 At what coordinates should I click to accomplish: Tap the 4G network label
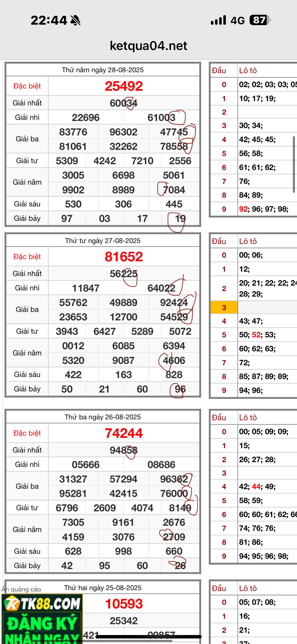click(238, 20)
